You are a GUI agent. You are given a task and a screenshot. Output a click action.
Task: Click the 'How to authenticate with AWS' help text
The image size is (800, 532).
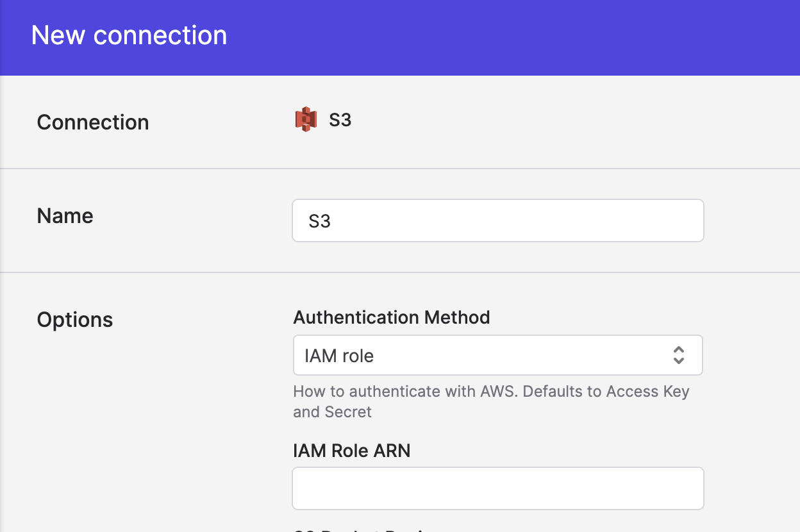[x=491, y=401]
